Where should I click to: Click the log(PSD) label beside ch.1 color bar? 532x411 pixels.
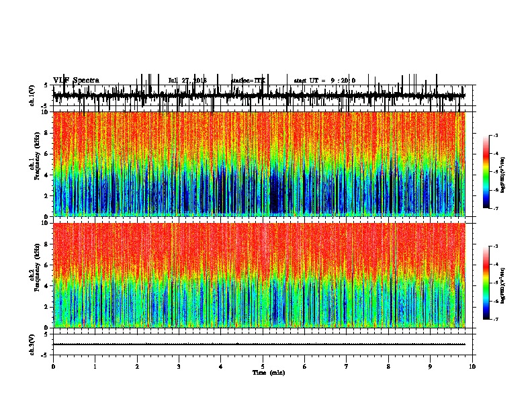(x=502, y=175)
